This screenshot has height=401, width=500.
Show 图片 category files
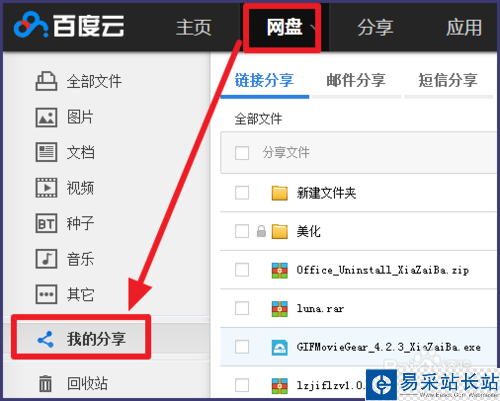80,117
